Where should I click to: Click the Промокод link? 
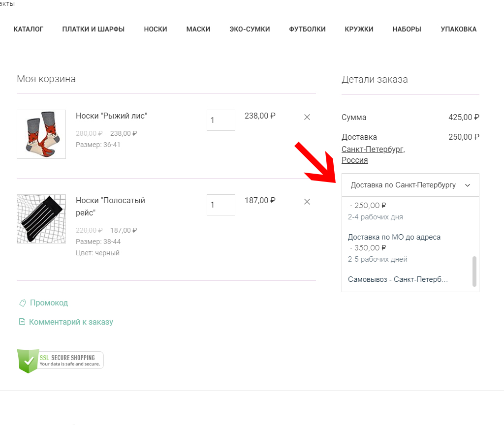coord(49,303)
